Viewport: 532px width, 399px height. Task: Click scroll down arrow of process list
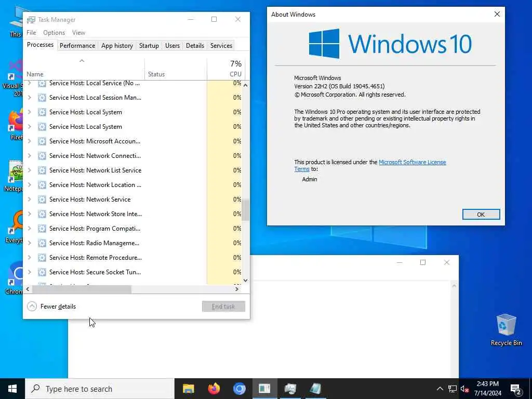tap(245, 281)
